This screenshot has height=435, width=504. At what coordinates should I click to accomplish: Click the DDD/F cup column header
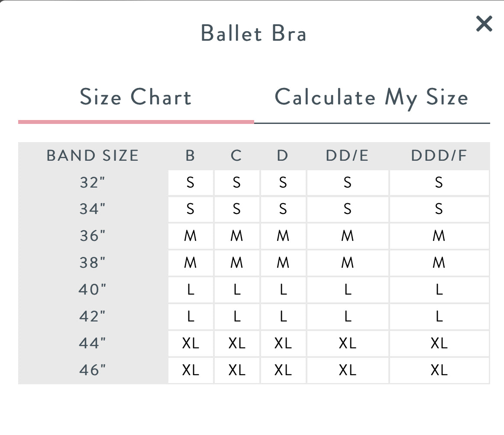pyautogui.click(x=439, y=156)
